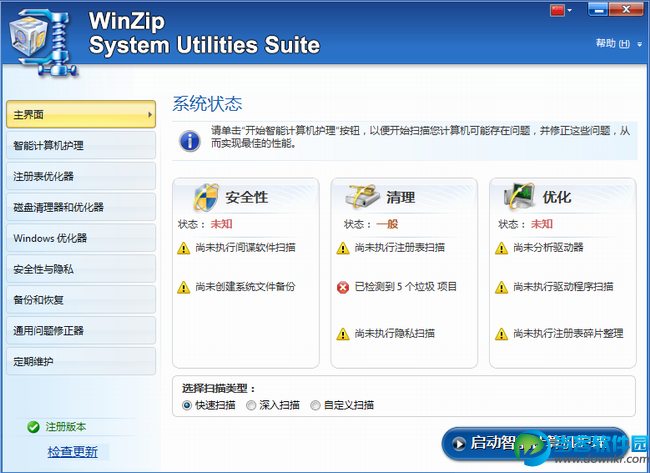Viewport: 650px width, 473px height.
Task: Click the 优化 panel heading
Action: pyautogui.click(x=557, y=197)
